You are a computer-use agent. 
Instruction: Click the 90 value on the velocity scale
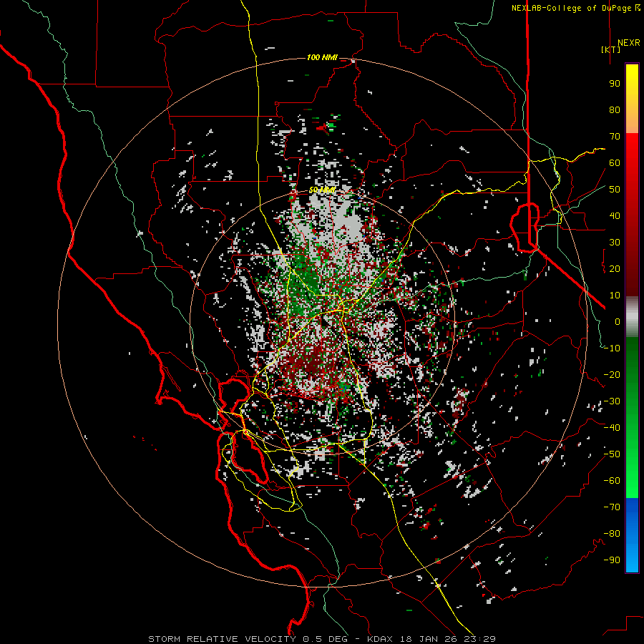tap(615, 84)
